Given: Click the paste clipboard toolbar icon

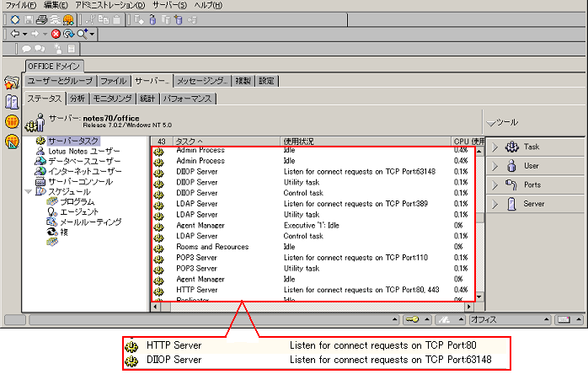Looking at the screenshot, I should click(x=117, y=19).
